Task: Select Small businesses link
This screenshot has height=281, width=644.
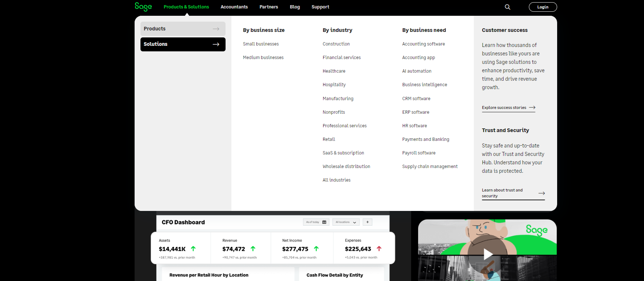Action: (261, 44)
